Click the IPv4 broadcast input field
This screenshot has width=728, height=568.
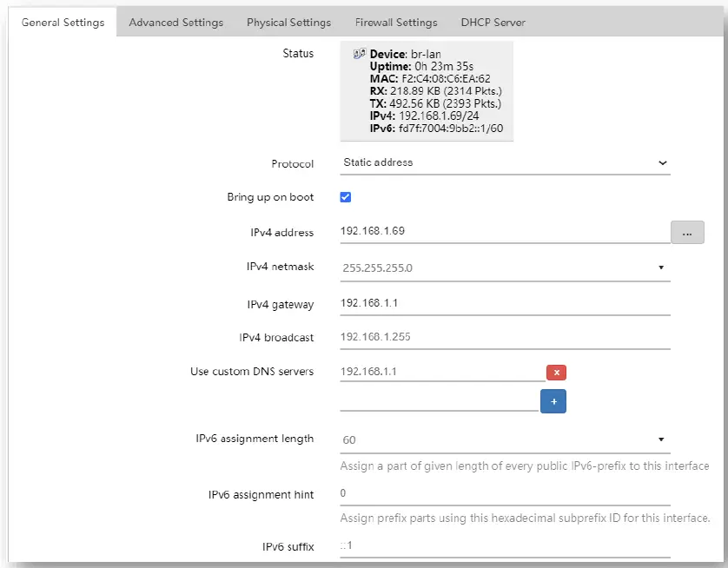505,338
